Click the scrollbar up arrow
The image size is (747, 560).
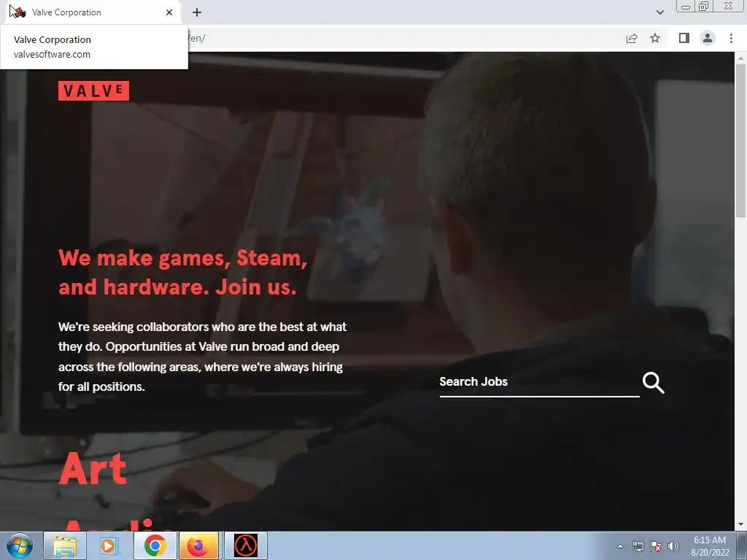click(x=740, y=58)
